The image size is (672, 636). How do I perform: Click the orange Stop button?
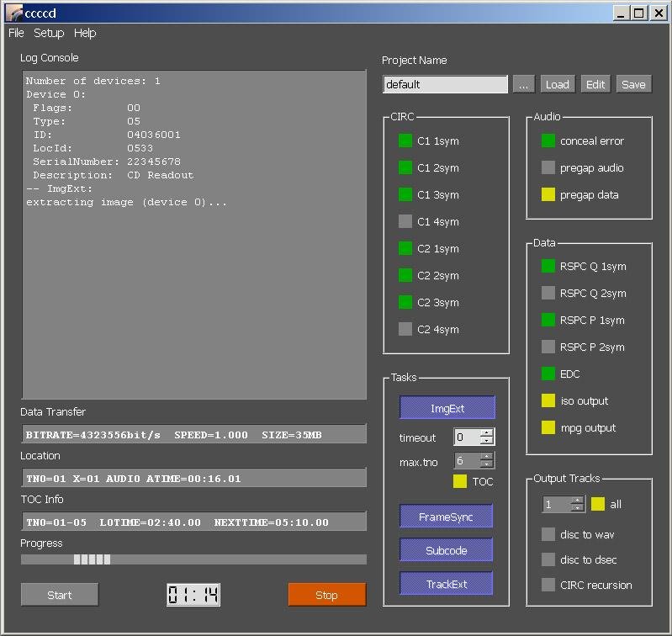pos(326,595)
